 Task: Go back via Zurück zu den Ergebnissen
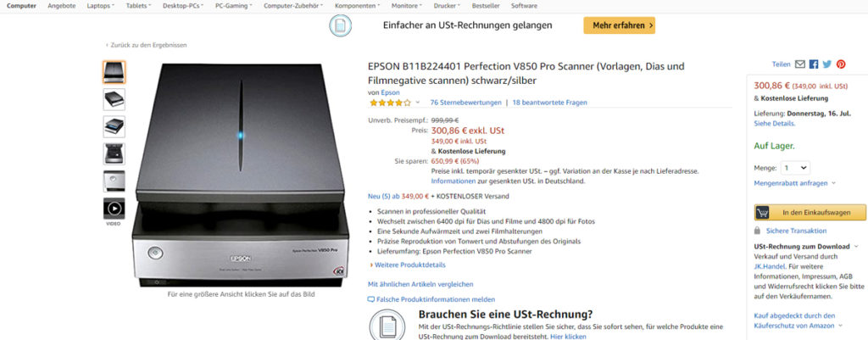147,45
